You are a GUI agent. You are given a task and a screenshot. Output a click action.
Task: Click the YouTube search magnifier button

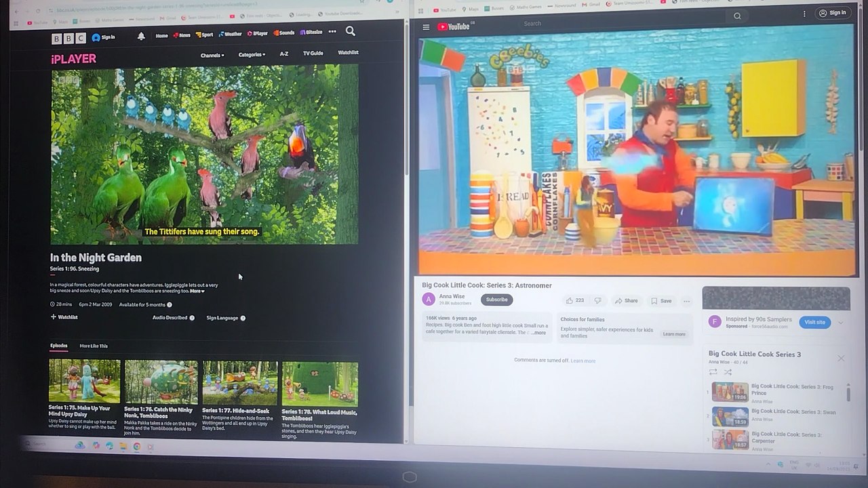[737, 16]
